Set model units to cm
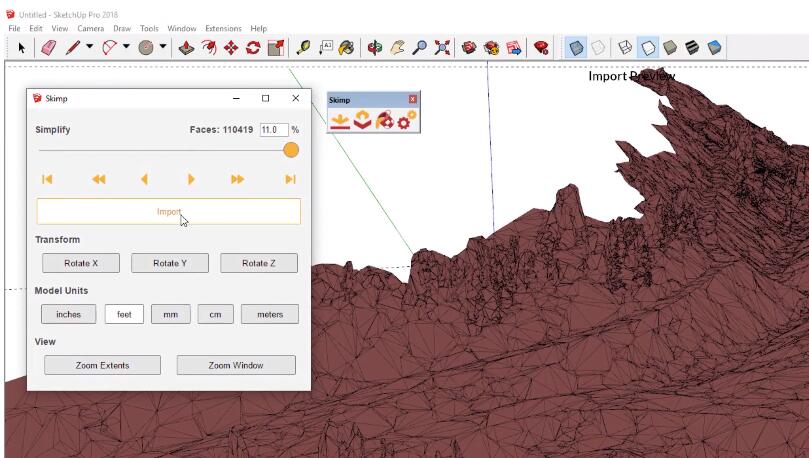809x458 pixels. coord(216,314)
